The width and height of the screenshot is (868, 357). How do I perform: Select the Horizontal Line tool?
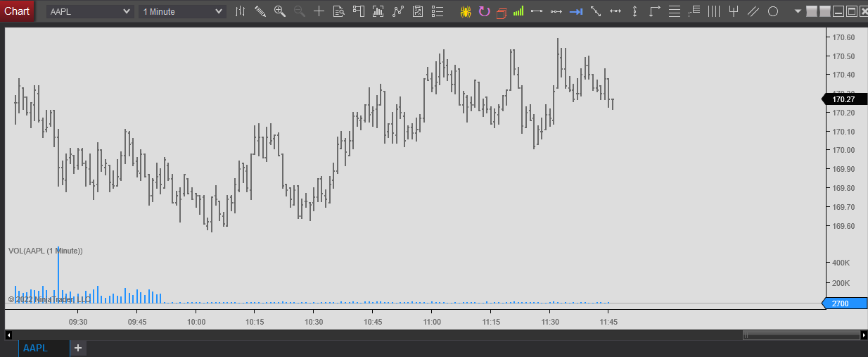coord(615,11)
